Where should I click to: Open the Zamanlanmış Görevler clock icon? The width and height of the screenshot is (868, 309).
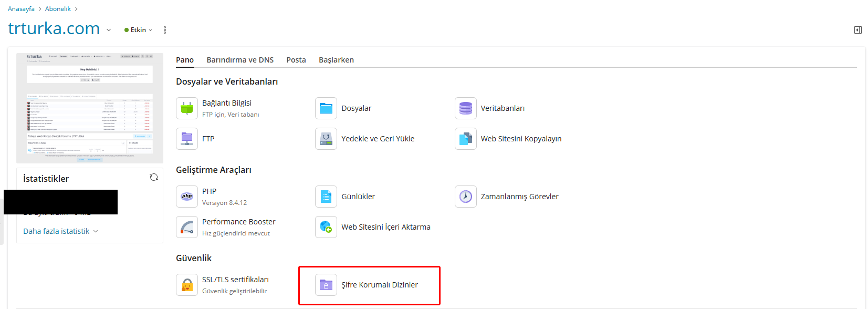click(465, 197)
